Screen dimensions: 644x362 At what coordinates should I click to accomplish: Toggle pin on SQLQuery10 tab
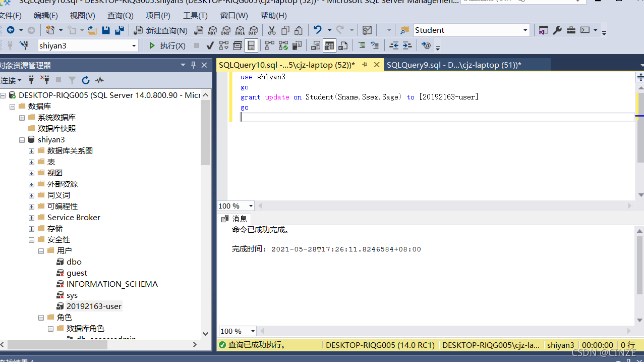click(x=365, y=65)
